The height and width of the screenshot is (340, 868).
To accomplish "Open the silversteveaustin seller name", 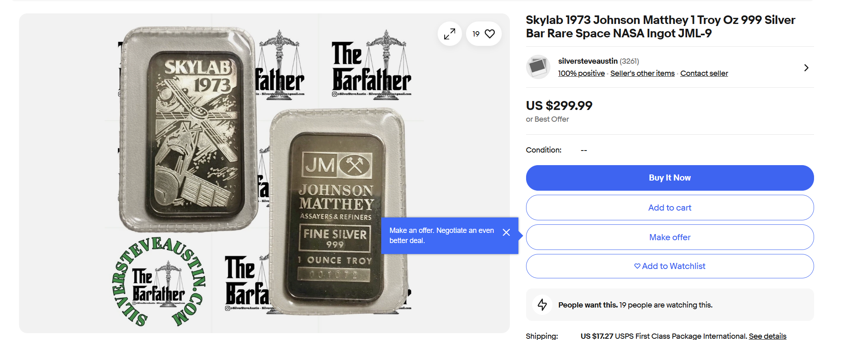I will tap(588, 61).
